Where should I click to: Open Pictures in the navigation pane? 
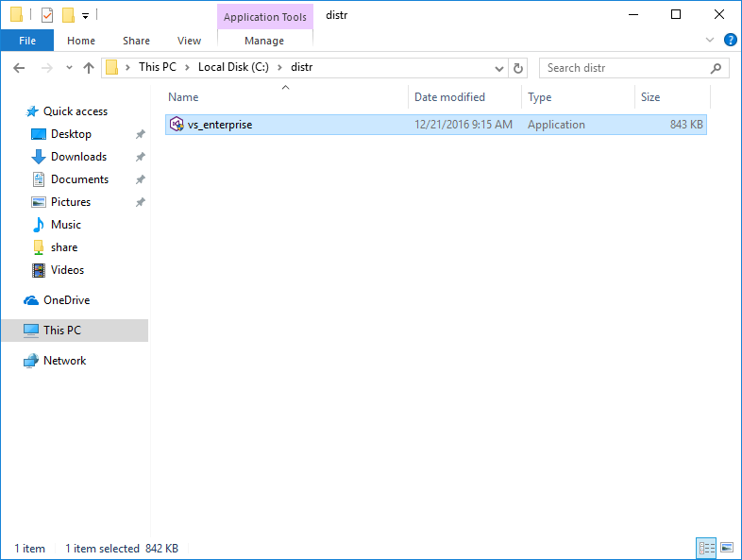tap(71, 202)
